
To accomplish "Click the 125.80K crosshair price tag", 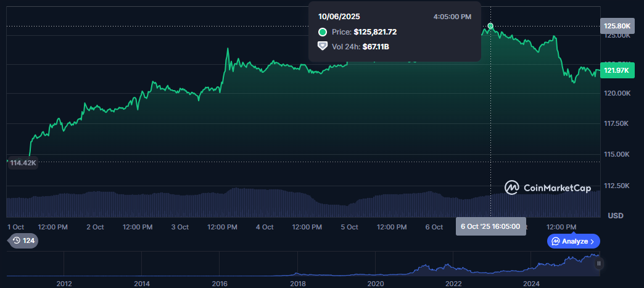I will [616, 26].
